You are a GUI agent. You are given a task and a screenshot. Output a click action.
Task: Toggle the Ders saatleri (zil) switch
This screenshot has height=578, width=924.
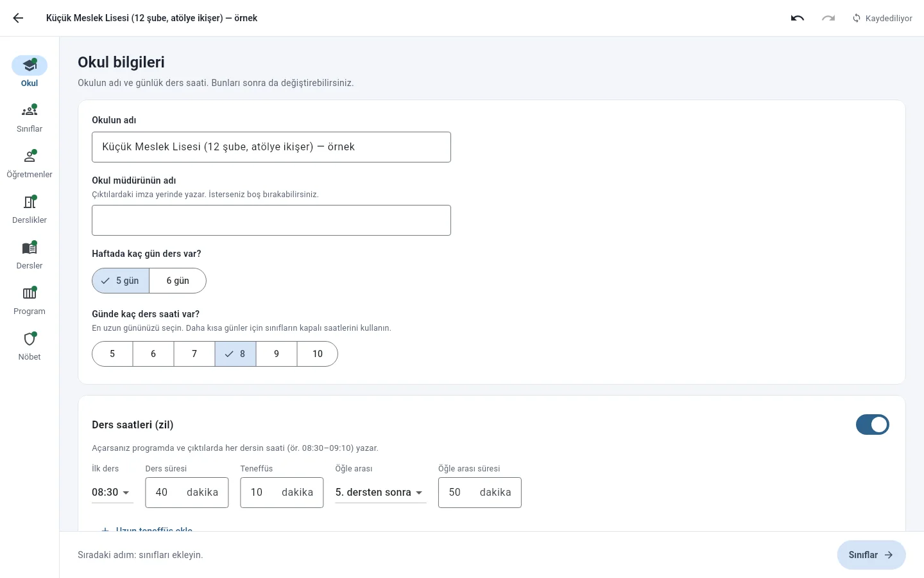pyautogui.click(x=873, y=425)
